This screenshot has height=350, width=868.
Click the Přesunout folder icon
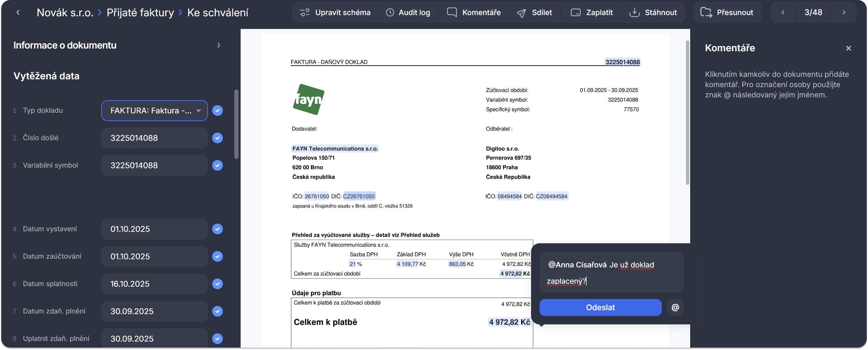(706, 12)
